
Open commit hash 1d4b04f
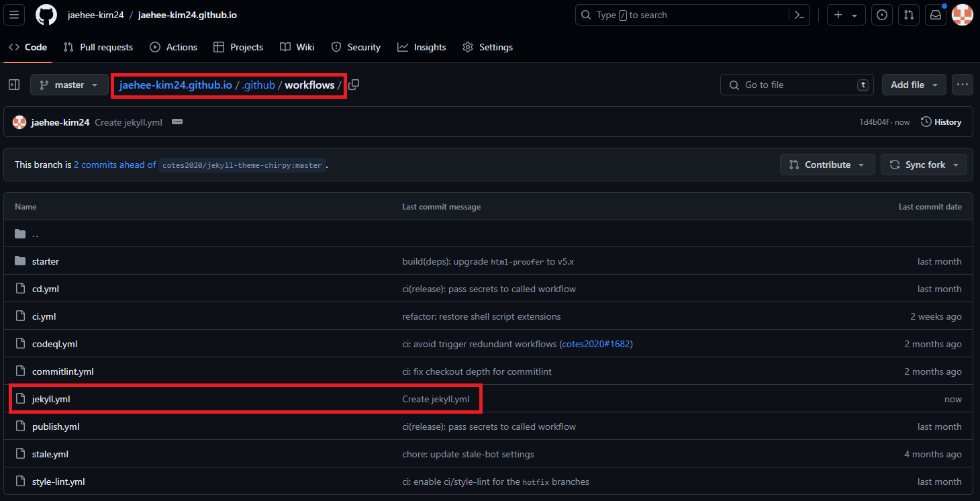[875, 122]
